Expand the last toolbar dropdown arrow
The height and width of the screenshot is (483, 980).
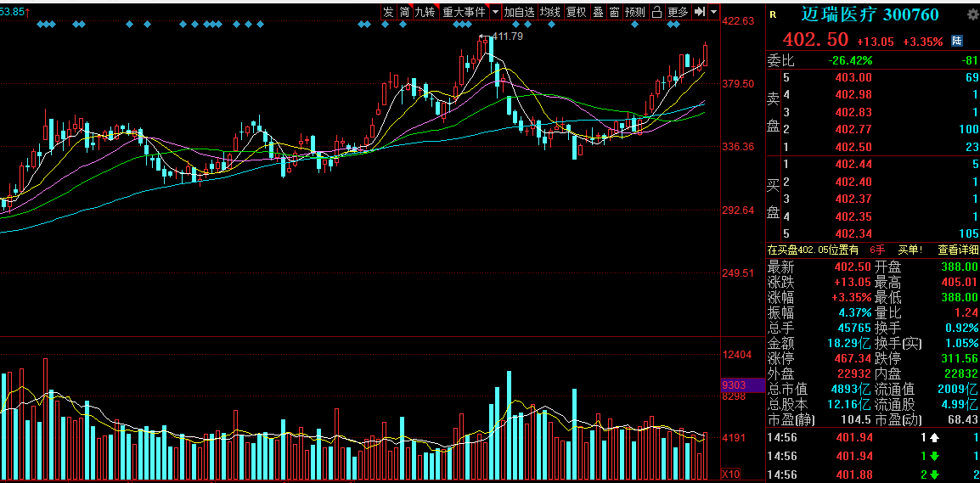[x=713, y=11]
